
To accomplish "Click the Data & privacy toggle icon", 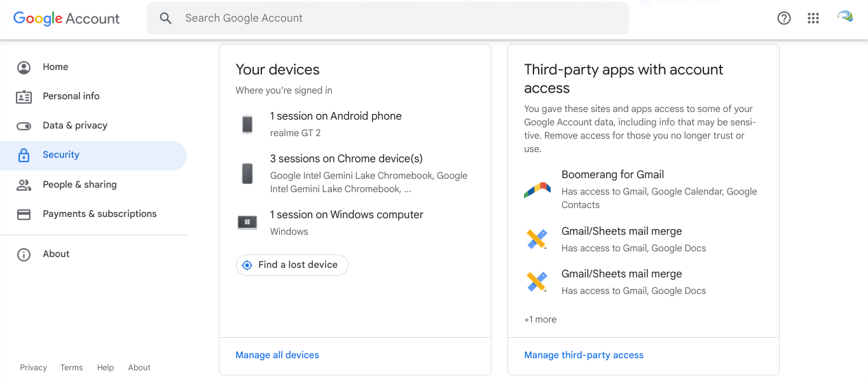I will click(24, 126).
